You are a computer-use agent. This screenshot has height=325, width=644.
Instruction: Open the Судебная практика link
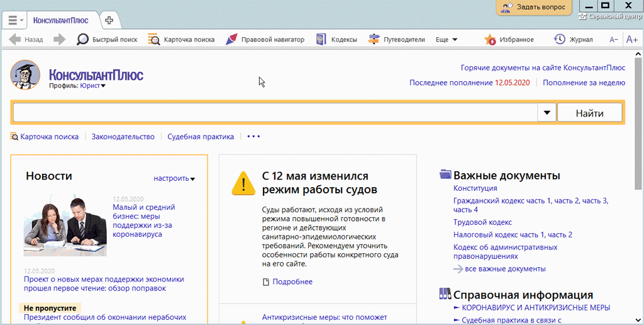click(201, 137)
